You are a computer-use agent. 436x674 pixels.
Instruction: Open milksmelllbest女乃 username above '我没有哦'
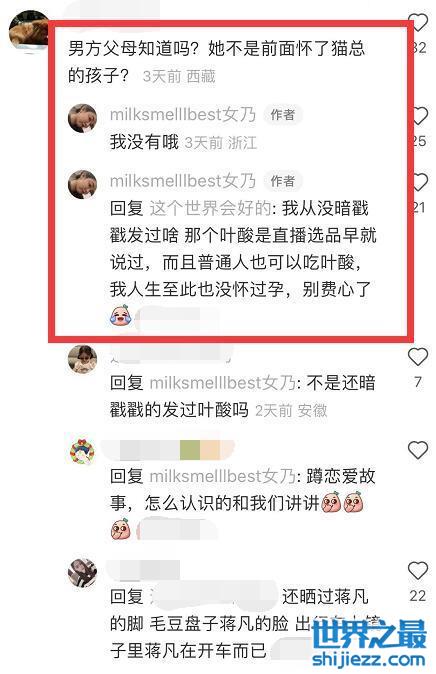183,115
